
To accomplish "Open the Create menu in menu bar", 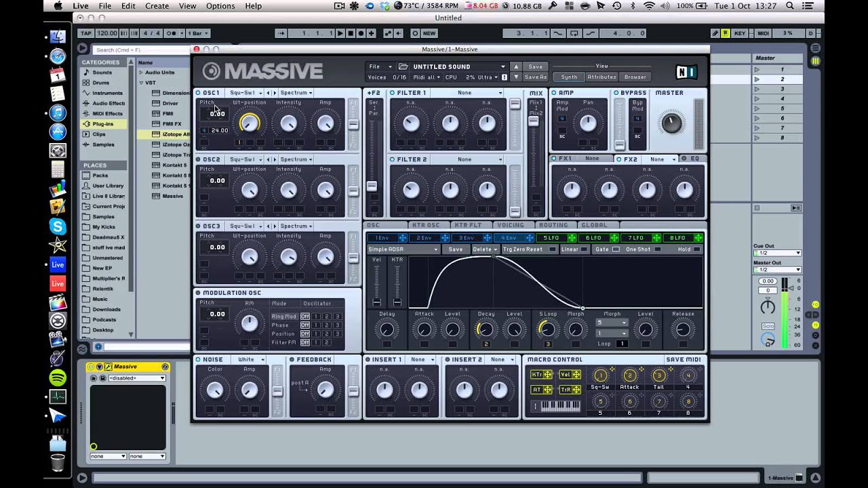I will pos(157,6).
